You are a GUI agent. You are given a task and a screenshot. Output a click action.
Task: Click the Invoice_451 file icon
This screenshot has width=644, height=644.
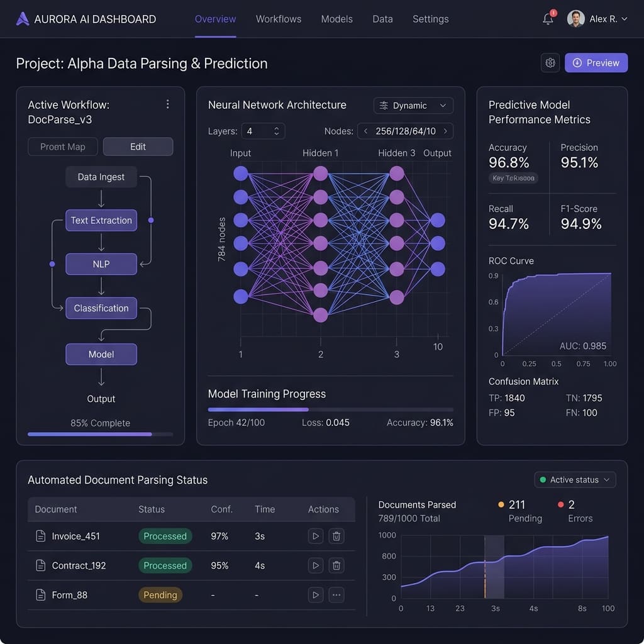coord(41,536)
